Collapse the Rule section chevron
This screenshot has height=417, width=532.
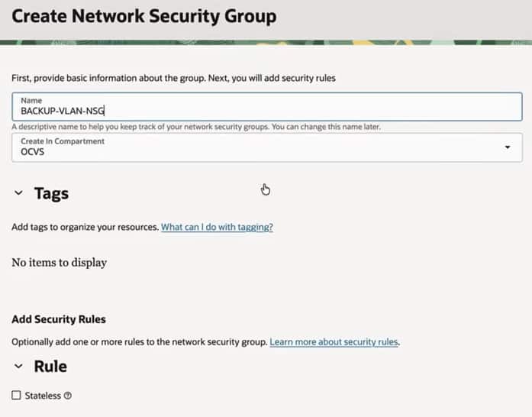pyautogui.click(x=18, y=366)
